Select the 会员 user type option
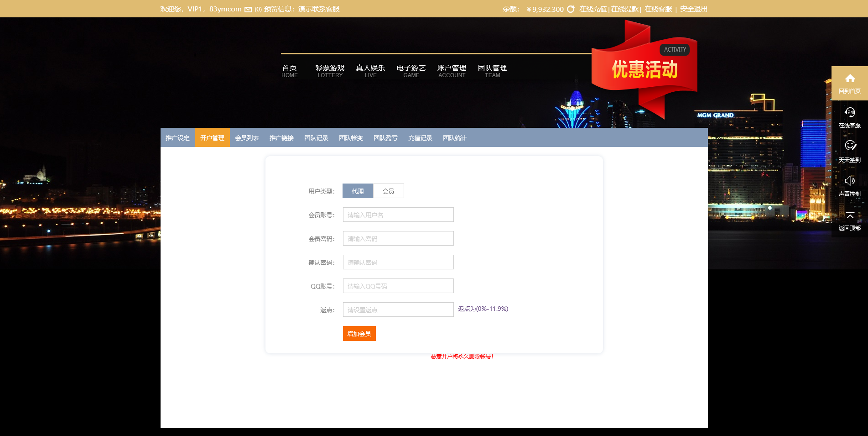 [388, 191]
